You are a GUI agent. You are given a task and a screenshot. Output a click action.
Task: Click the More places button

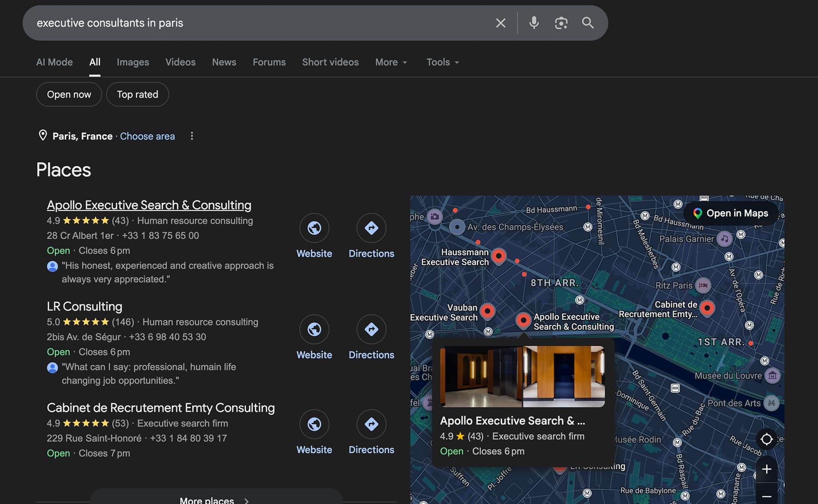(216, 497)
